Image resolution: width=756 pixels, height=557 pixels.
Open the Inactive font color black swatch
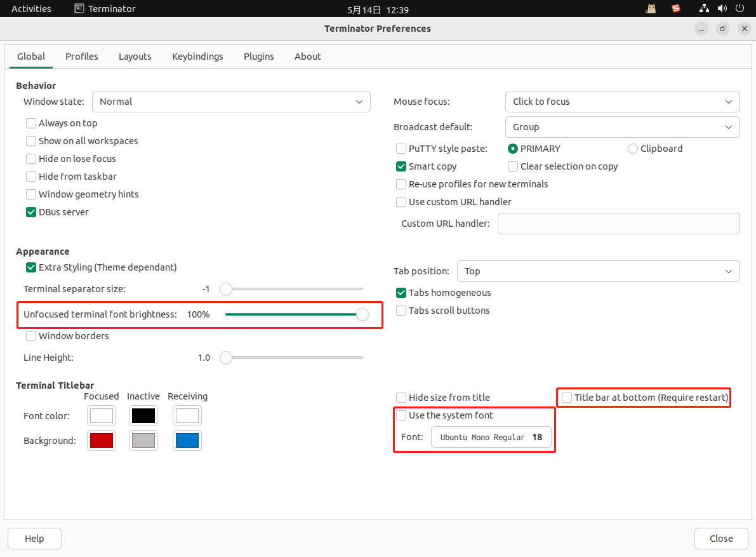tap(143, 416)
